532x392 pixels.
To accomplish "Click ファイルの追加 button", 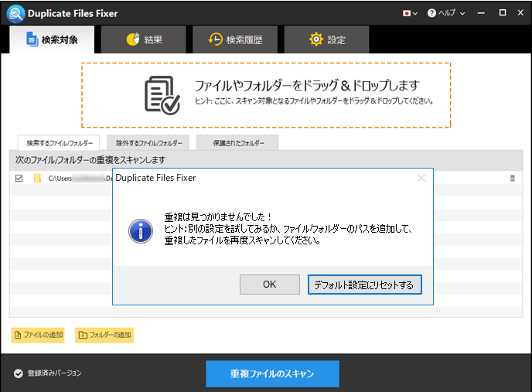I will 38,335.
